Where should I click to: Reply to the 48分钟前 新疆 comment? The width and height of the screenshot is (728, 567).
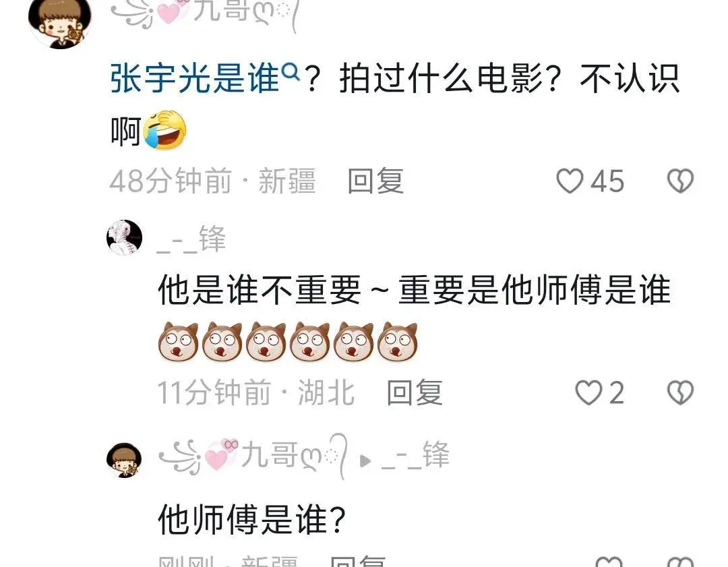tap(375, 181)
